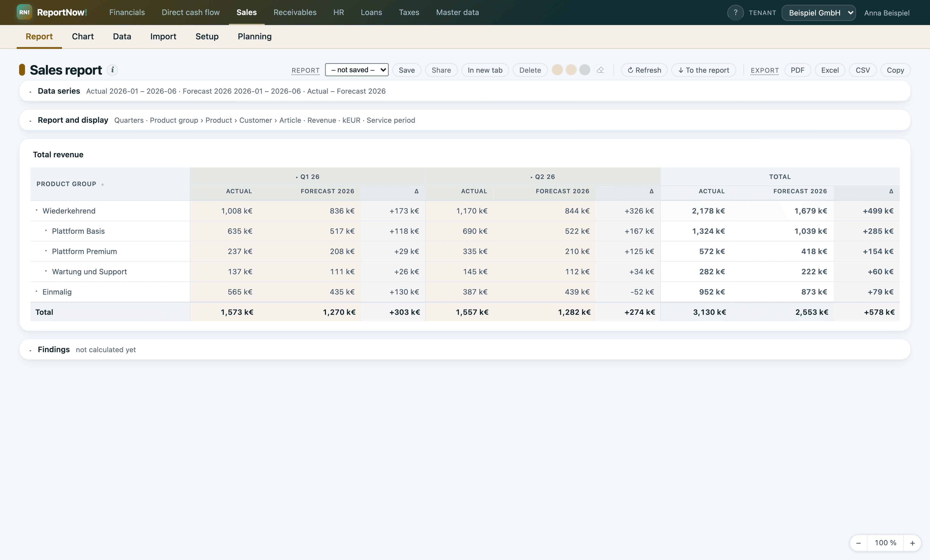Screen dimensions: 930x560
Task: Expand the Data series section
Action: coord(31,92)
